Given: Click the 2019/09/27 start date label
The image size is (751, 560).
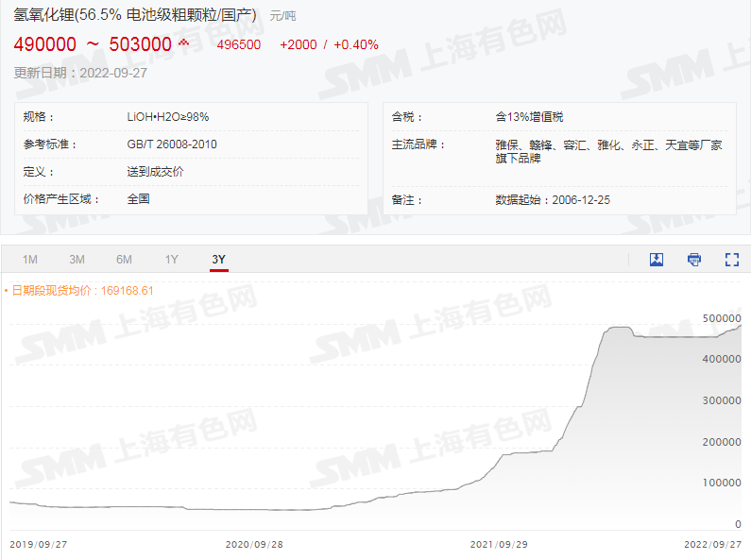Looking at the screenshot, I should tap(37, 545).
